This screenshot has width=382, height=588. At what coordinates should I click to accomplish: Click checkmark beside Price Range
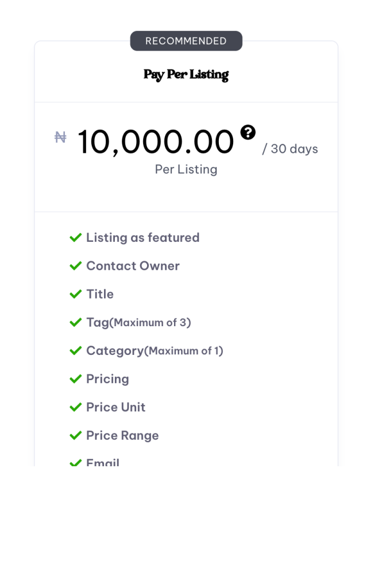click(x=75, y=435)
